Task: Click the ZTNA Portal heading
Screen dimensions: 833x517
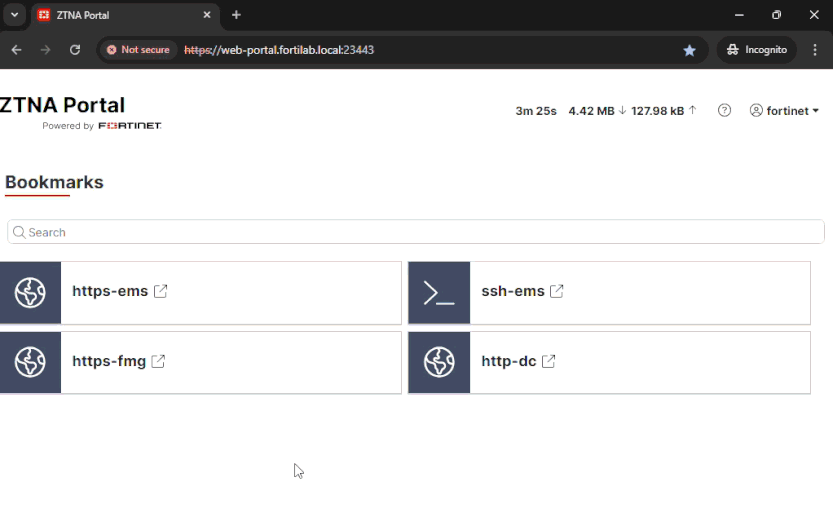Action: point(62,105)
